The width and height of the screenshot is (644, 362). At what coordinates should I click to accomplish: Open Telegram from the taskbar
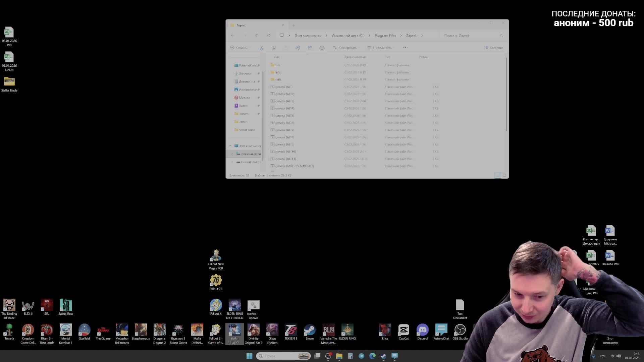361,356
